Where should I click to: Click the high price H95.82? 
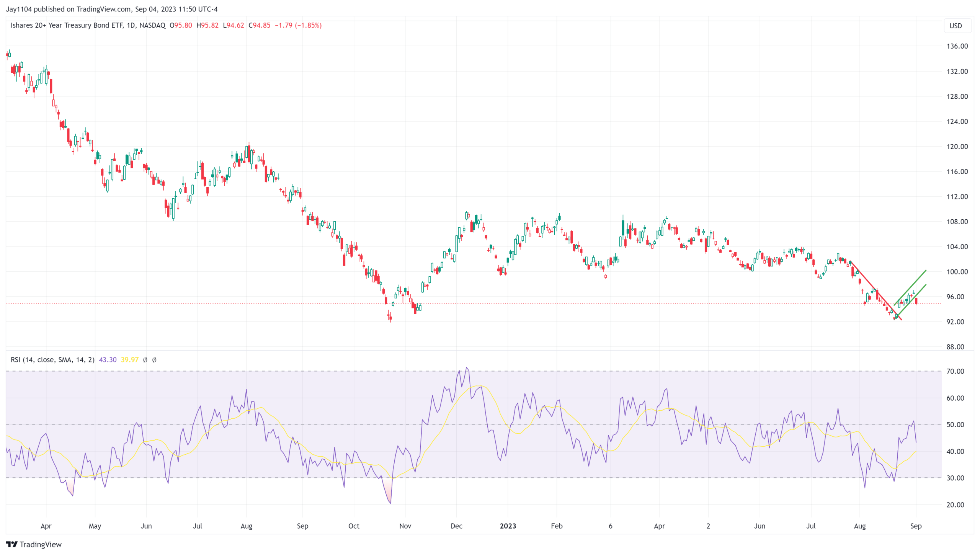pyautogui.click(x=207, y=25)
